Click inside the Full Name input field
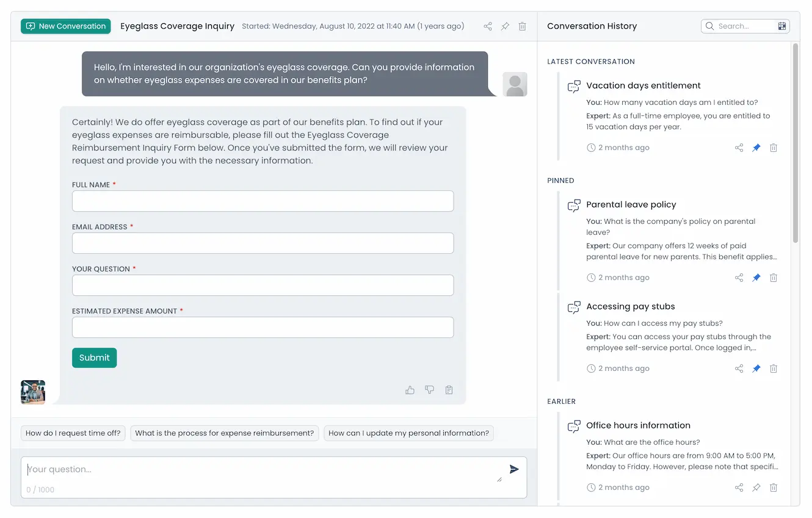The height and width of the screenshot is (518, 812). pos(263,201)
